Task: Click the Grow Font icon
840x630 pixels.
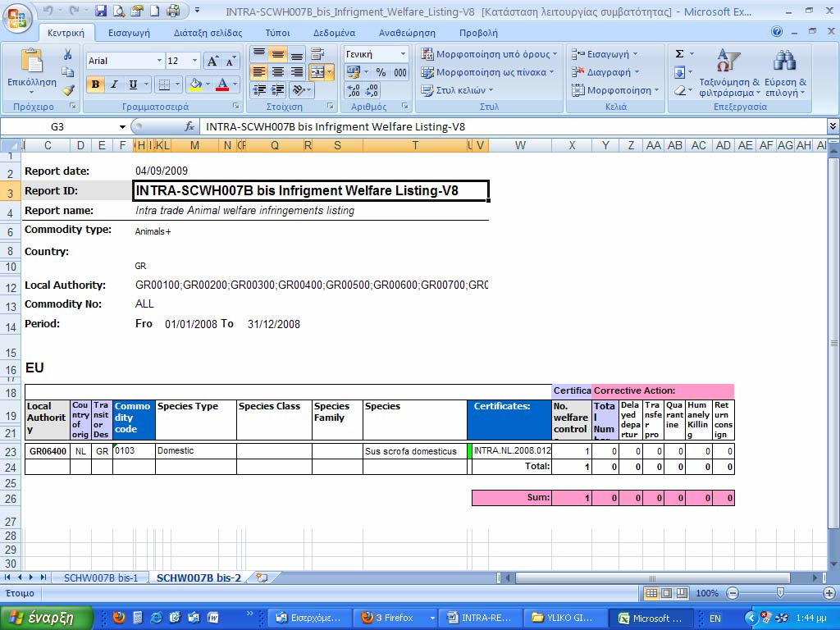Action: [x=212, y=61]
